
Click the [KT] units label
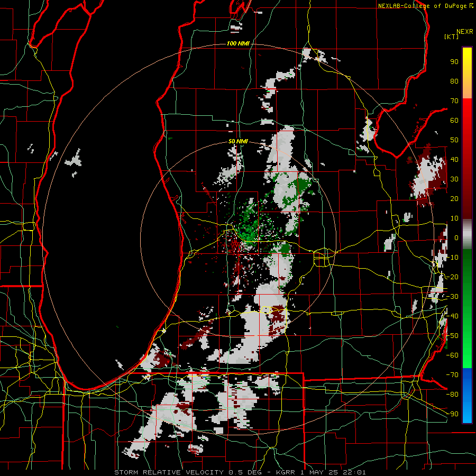[x=452, y=36]
